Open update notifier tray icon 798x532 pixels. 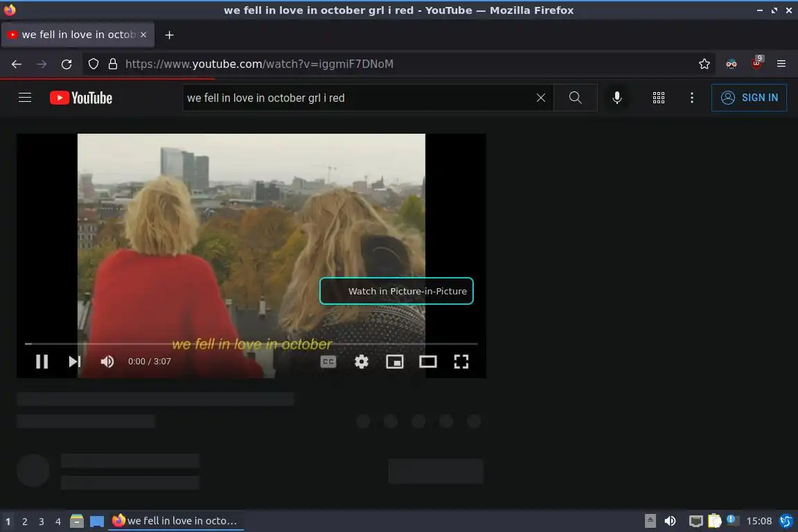pyautogui.click(x=732, y=520)
